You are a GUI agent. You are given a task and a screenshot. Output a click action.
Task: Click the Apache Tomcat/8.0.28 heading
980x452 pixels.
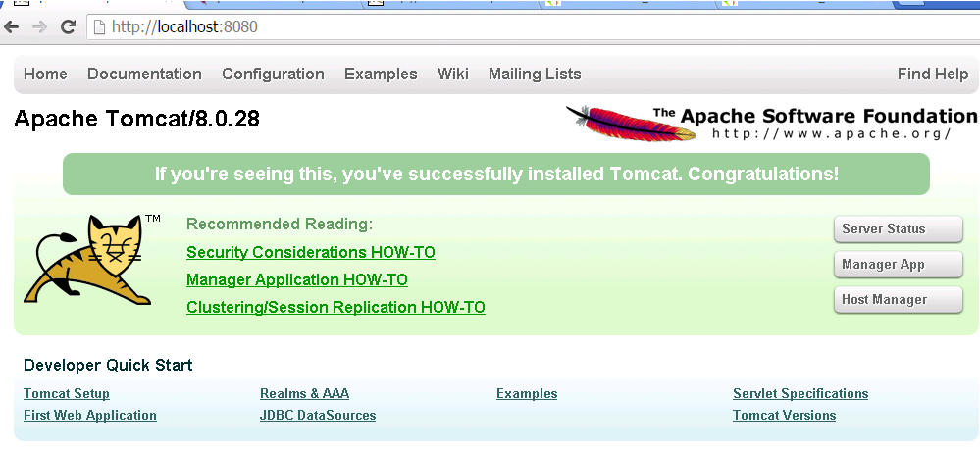point(136,119)
